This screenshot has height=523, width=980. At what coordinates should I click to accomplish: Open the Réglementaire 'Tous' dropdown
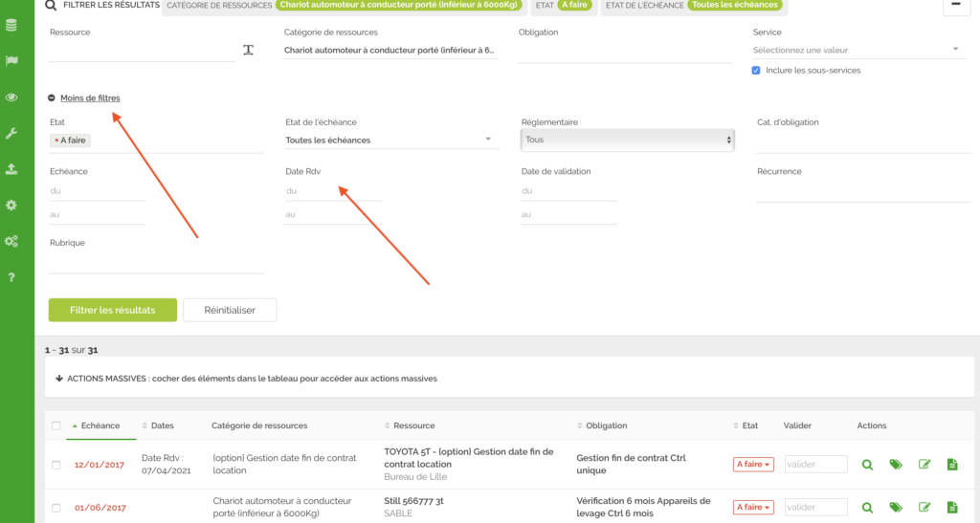(x=628, y=140)
